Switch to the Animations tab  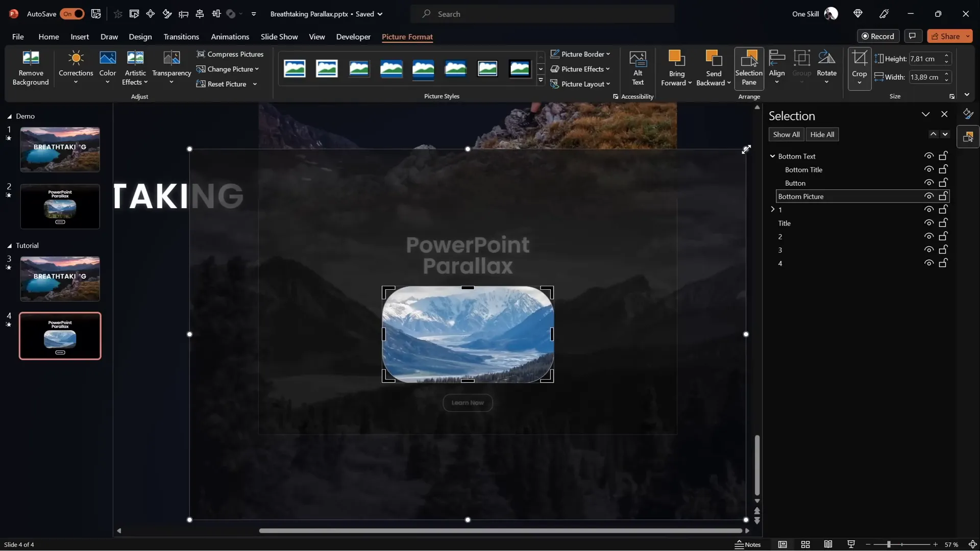point(230,36)
